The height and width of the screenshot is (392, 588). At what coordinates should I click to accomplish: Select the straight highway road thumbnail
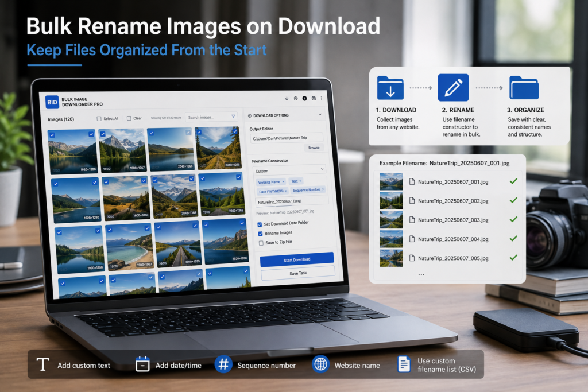(x=178, y=244)
